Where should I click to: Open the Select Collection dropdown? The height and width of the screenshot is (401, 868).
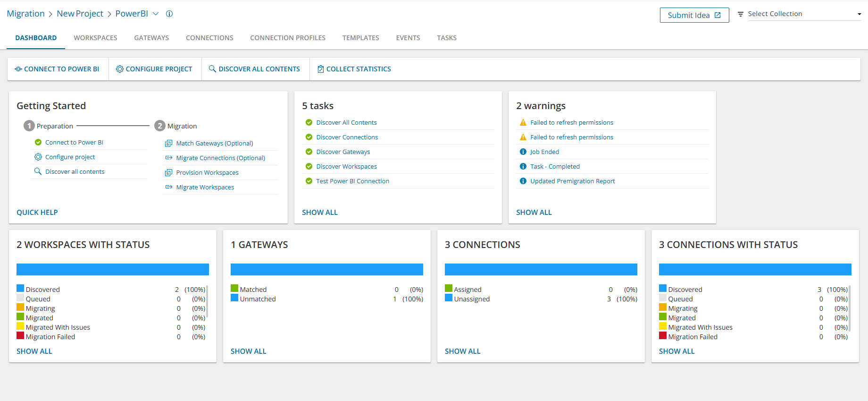[x=804, y=14]
